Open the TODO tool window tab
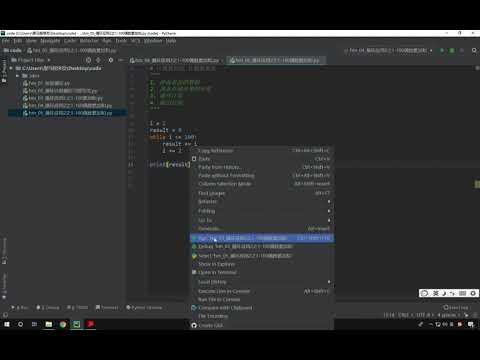Screen dimensions: 480x360 [x=77, y=307]
